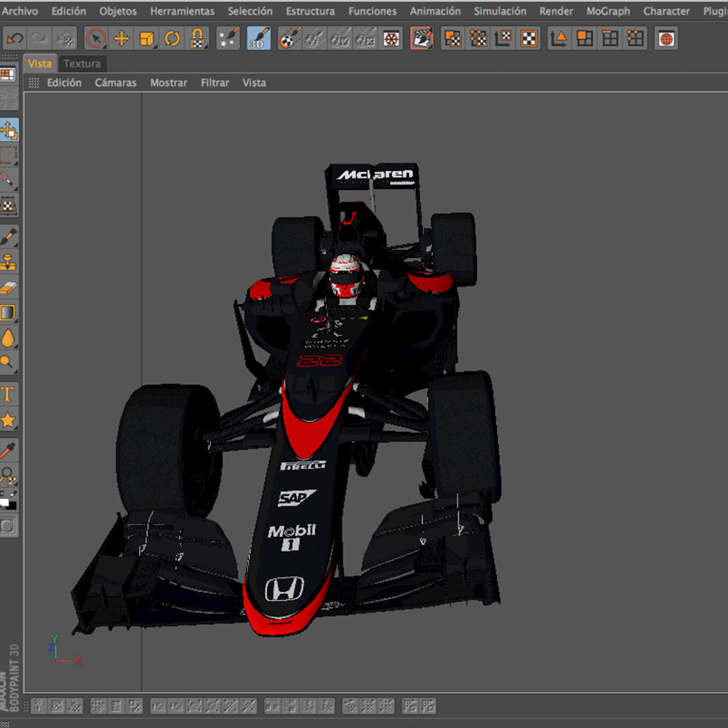Select the Move tool in top toolbar

coord(121,39)
